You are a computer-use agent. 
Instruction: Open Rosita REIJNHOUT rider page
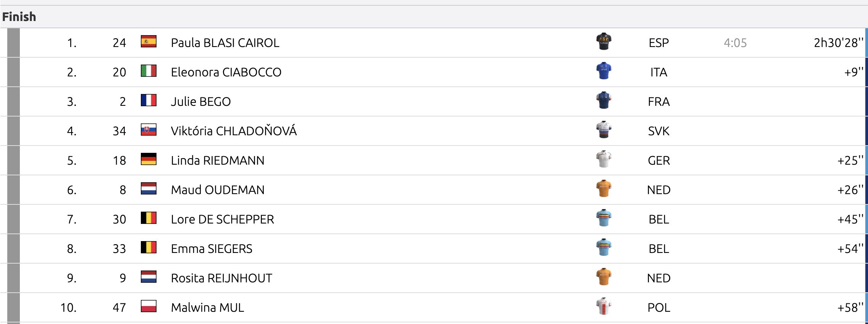coord(221,278)
